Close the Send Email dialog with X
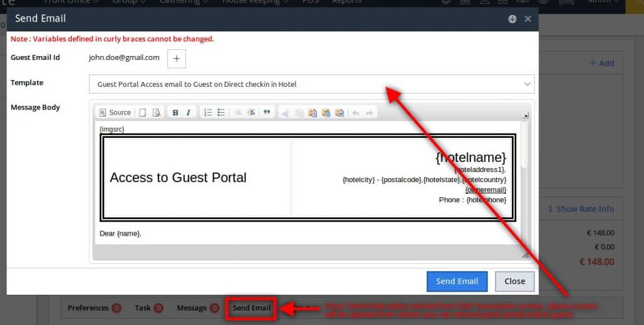The height and width of the screenshot is (325, 644). pyautogui.click(x=528, y=19)
